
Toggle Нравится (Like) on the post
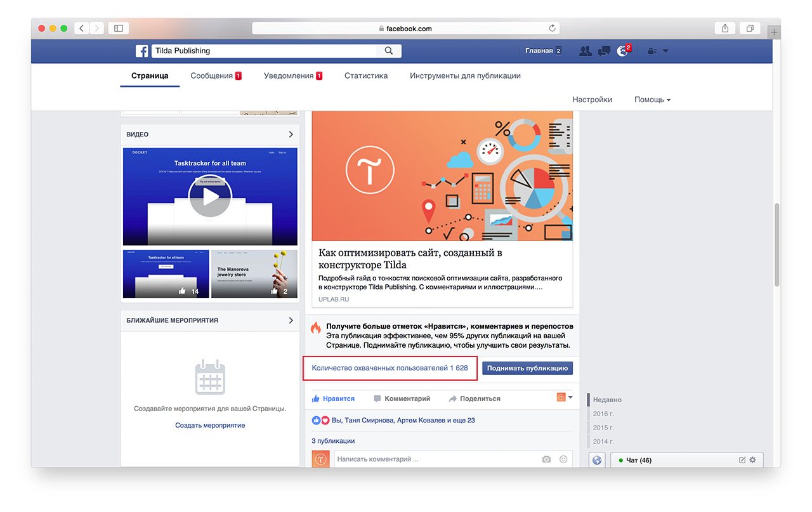[333, 398]
